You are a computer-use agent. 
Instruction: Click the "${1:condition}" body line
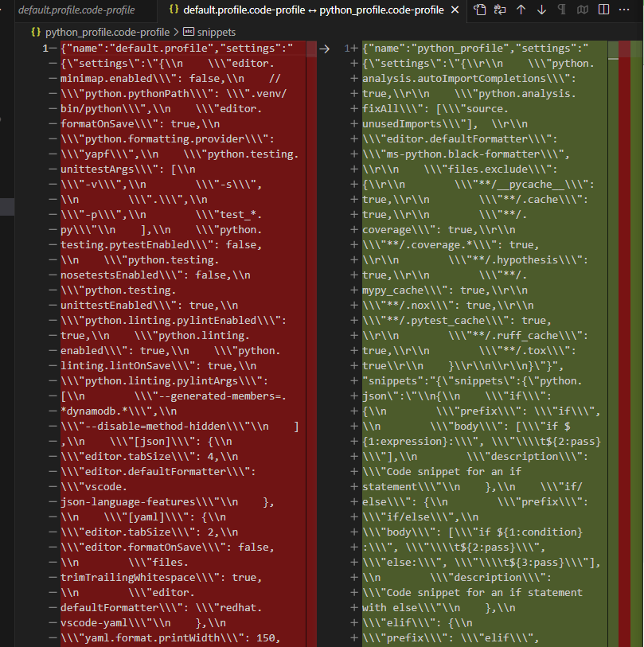tap(472, 532)
